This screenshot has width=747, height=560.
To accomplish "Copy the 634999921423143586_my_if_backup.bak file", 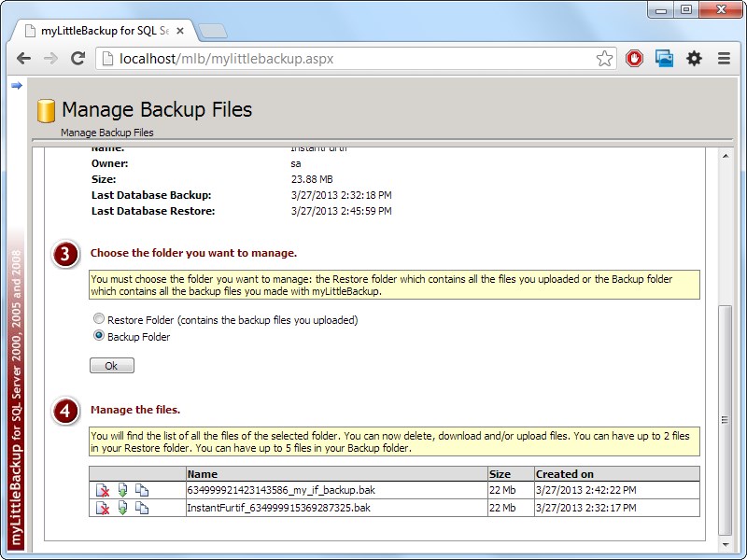I will (x=142, y=490).
